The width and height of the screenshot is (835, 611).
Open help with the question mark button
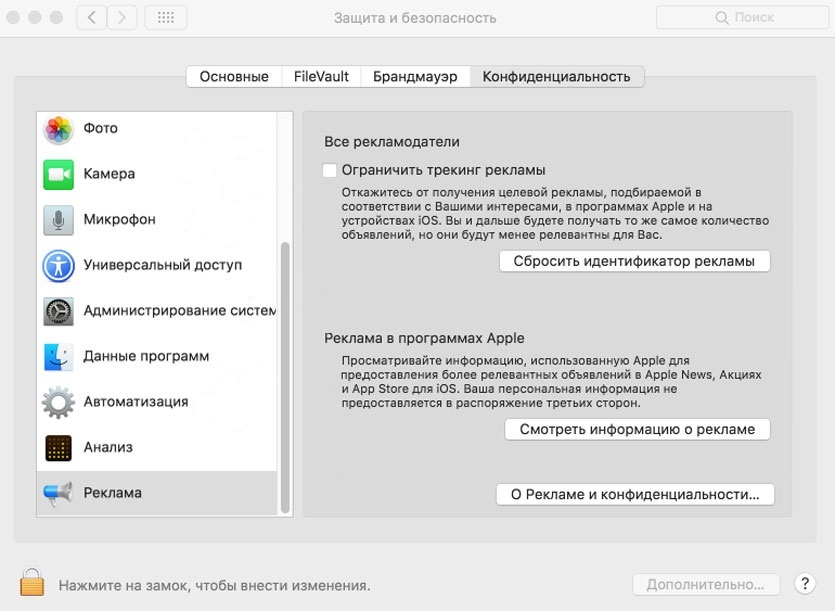point(805,584)
